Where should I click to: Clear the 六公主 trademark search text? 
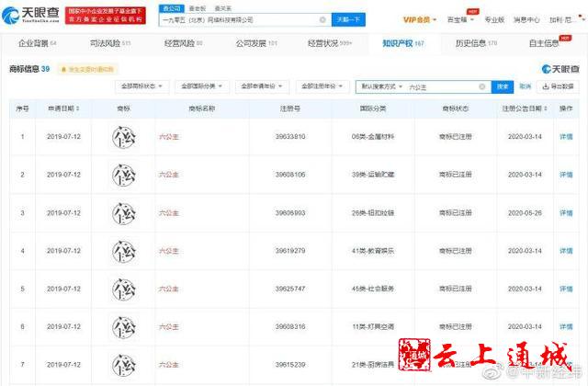tap(481, 86)
